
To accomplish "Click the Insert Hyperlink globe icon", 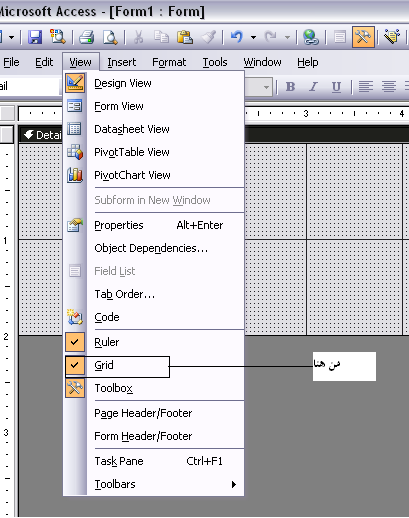I will (x=311, y=37).
